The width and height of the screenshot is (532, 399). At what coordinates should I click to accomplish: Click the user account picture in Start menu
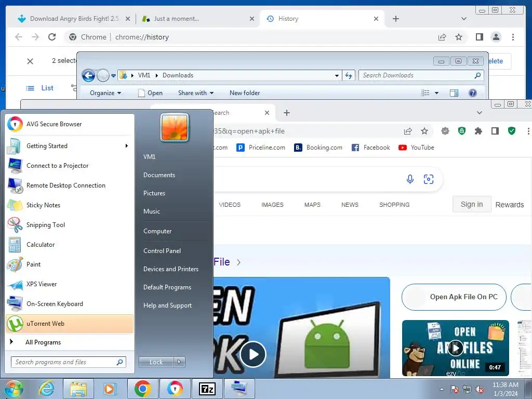[175, 128]
